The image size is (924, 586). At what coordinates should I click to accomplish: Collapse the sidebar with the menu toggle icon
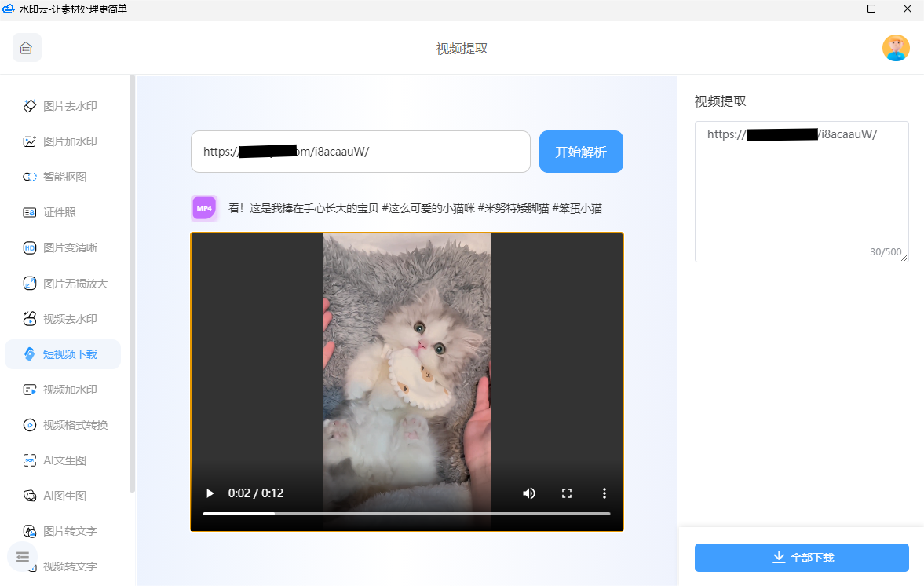click(23, 557)
